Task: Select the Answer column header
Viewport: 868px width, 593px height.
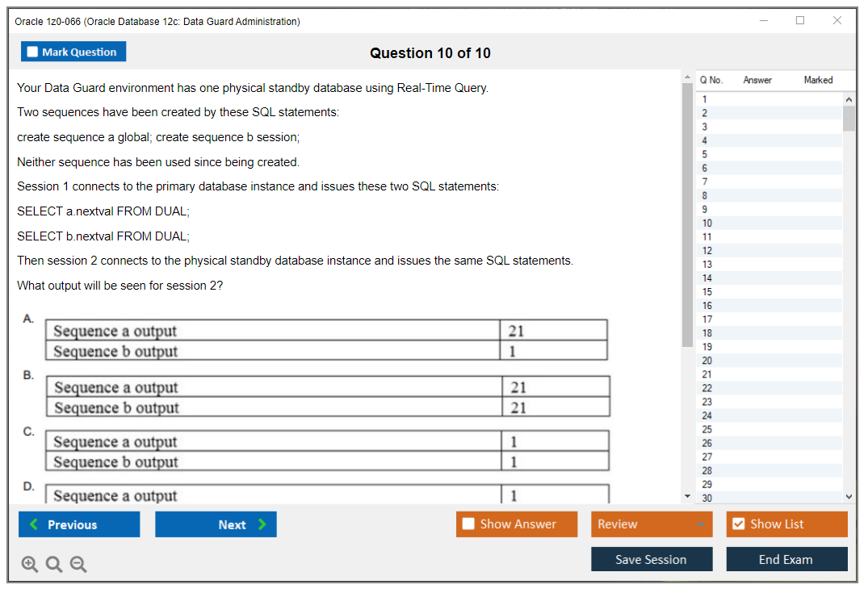Action: pyautogui.click(x=757, y=80)
